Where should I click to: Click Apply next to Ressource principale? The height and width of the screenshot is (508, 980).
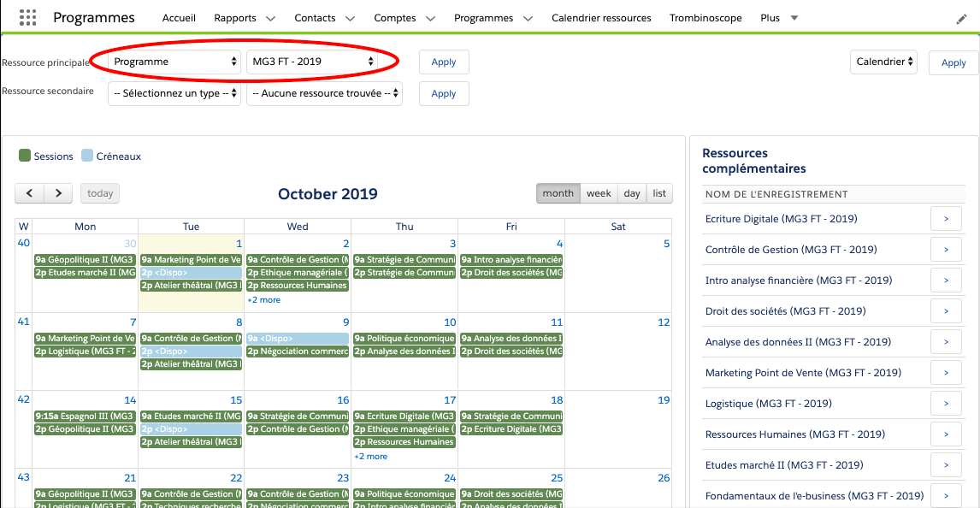[x=444, y=62]
